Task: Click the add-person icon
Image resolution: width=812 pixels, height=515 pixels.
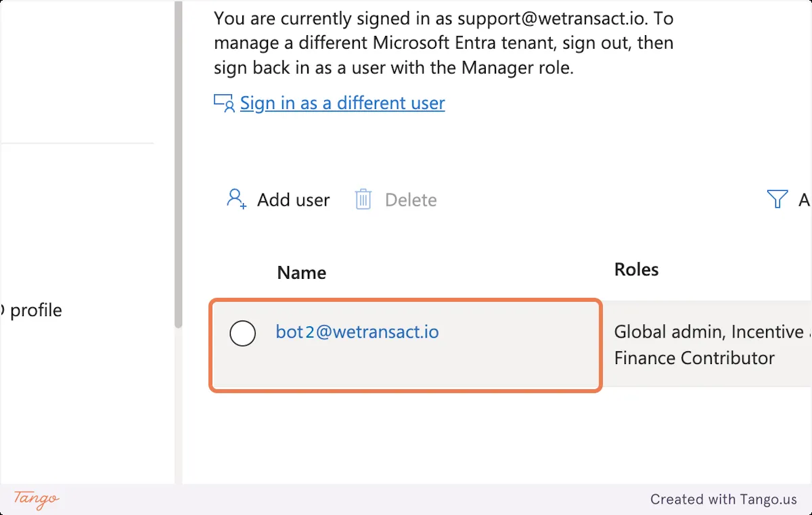Action: (236, 199)
